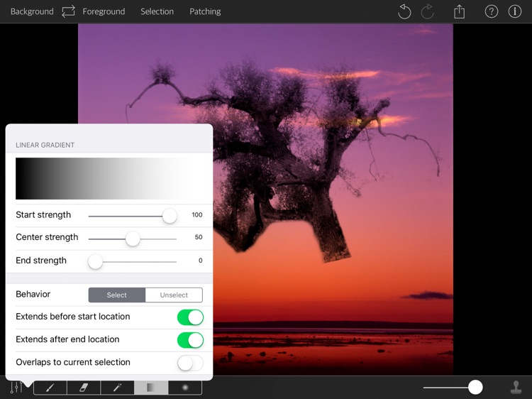
Task: Tap the stamp icon in bottom bar
Action: [516, 387]
